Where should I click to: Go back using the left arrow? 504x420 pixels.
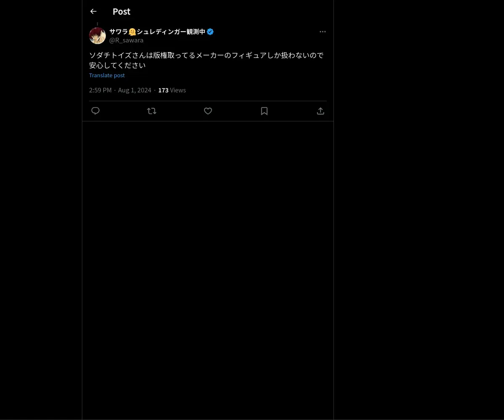click(x=93, y=11)
